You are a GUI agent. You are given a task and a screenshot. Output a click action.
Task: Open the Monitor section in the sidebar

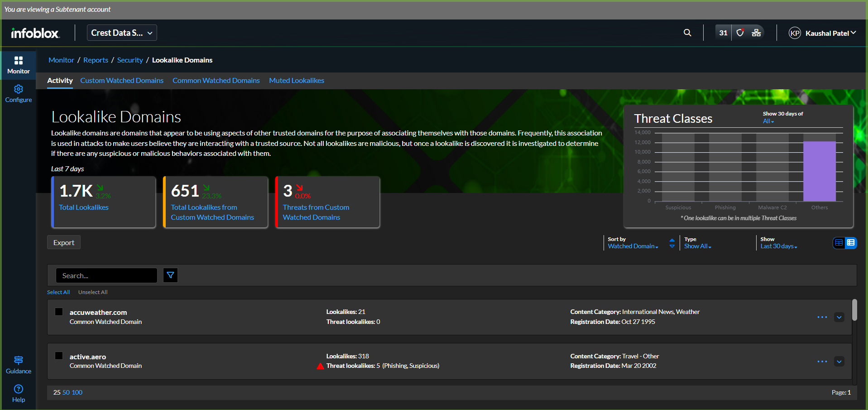pyautogui.click(x=19, y=65)
